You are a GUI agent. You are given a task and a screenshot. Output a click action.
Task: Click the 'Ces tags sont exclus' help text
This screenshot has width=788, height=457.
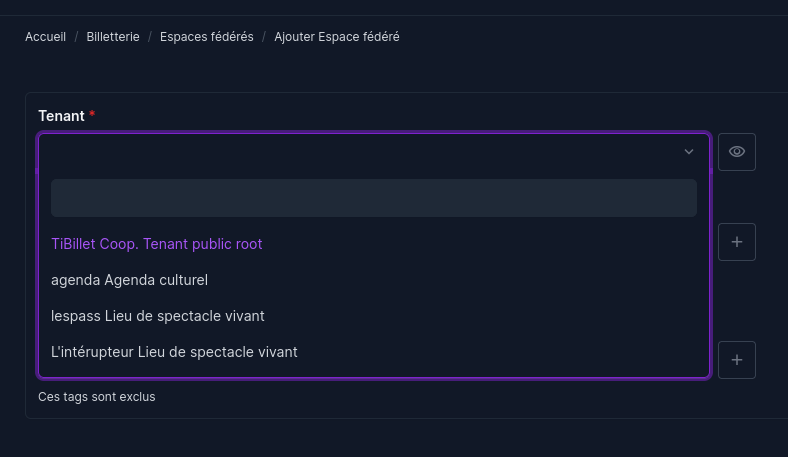96,397
